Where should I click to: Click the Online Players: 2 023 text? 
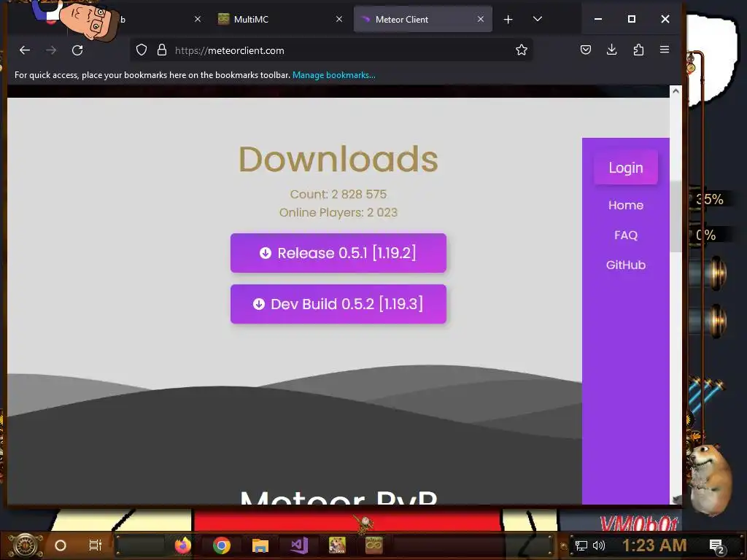[338, 212]
